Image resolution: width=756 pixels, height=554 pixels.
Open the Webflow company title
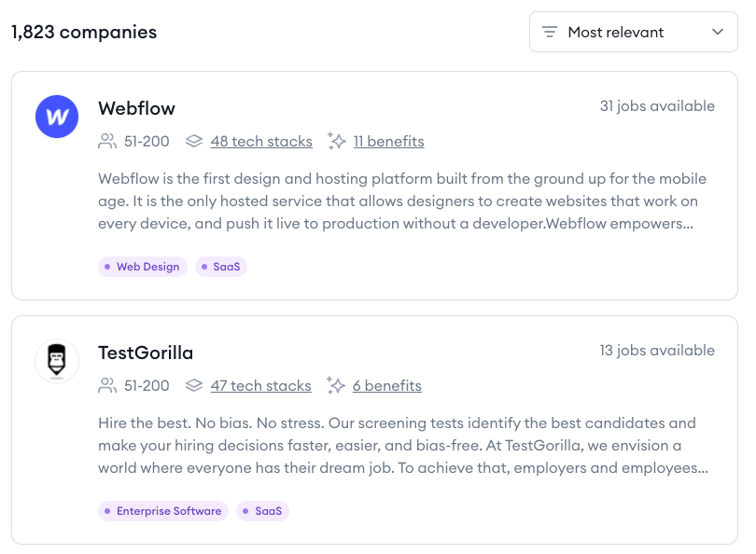point(137,108)
